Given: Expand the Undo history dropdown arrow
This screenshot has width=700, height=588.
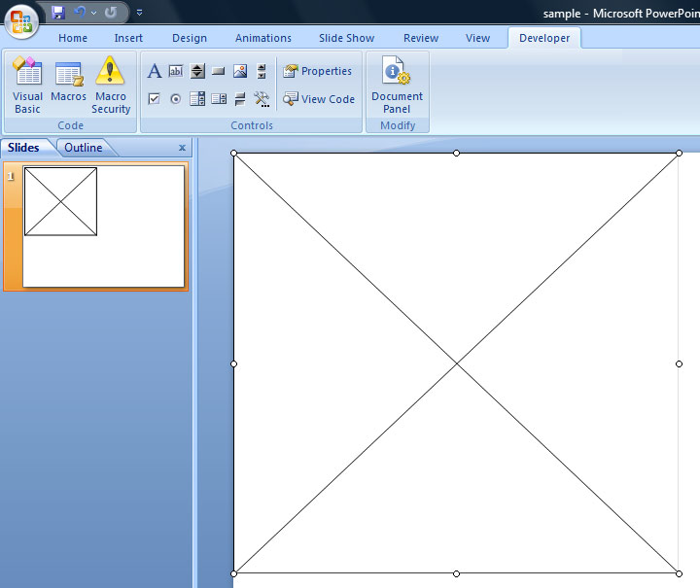Looking at the screenshot, I should [x=94, y=13].
